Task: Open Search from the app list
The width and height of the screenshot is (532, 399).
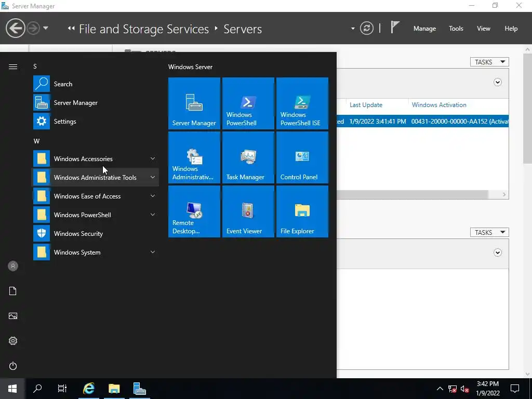Action: (95, 84)
